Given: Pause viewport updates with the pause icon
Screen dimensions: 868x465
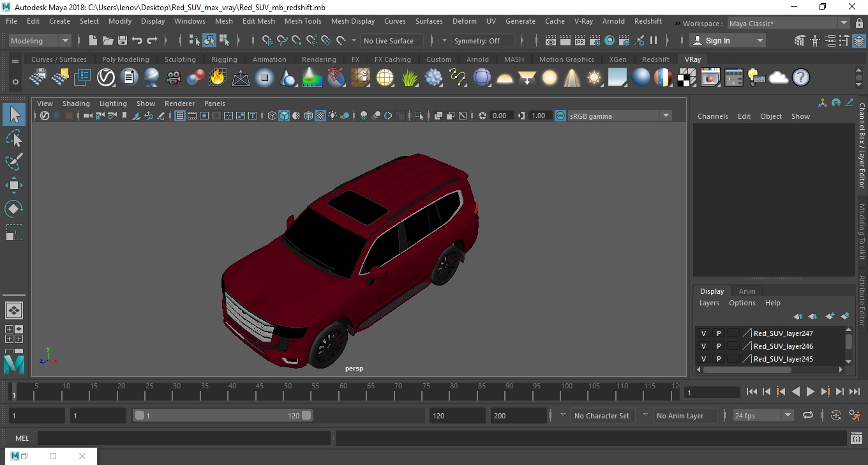Looking at the screenshot, I should [x=654, y=40].
